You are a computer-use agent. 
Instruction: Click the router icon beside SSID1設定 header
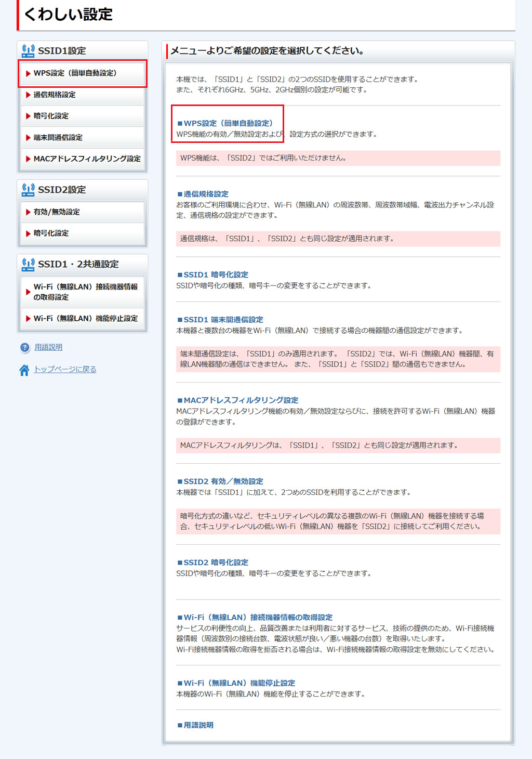[28, 51]
